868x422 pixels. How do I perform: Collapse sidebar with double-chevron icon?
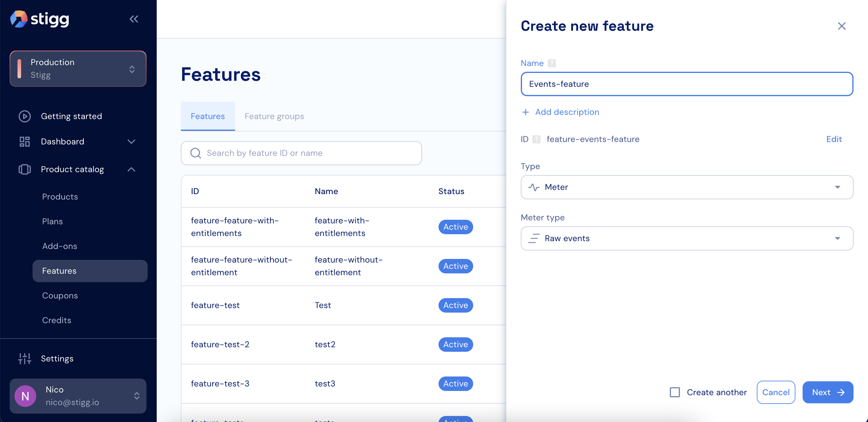click(134, 19)
